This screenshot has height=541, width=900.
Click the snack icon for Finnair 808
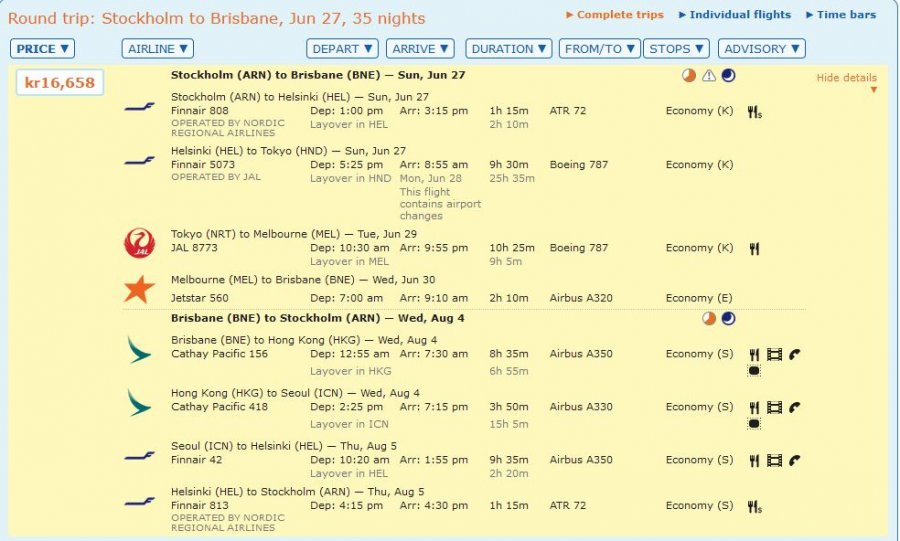[755, 113]
